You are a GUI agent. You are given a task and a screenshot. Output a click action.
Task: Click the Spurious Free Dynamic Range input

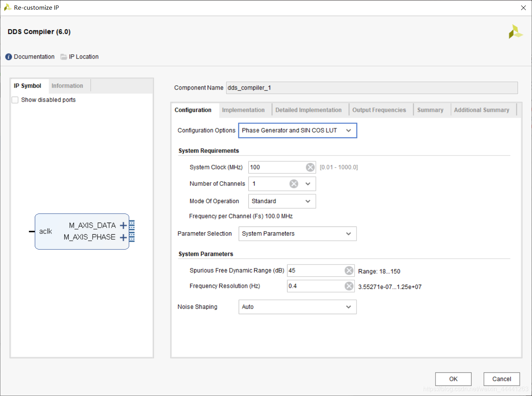pos(321,270)
